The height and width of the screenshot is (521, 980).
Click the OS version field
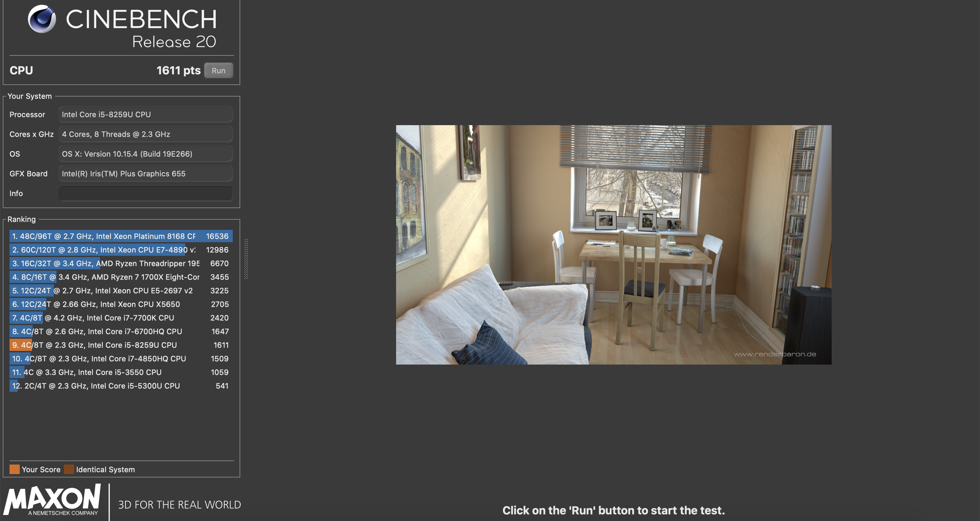point(145,154)
